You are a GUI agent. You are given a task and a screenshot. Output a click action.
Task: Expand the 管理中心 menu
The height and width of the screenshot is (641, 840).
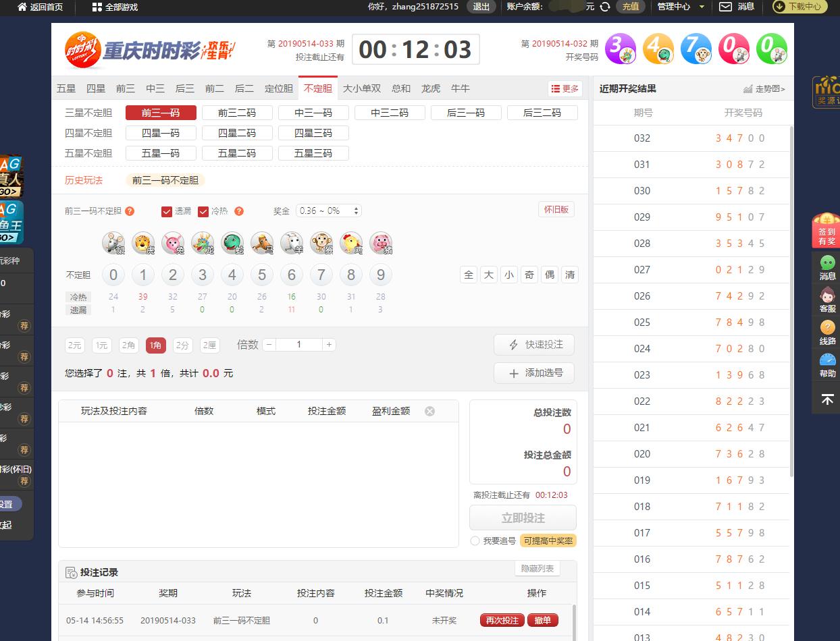tap(681, 7)
